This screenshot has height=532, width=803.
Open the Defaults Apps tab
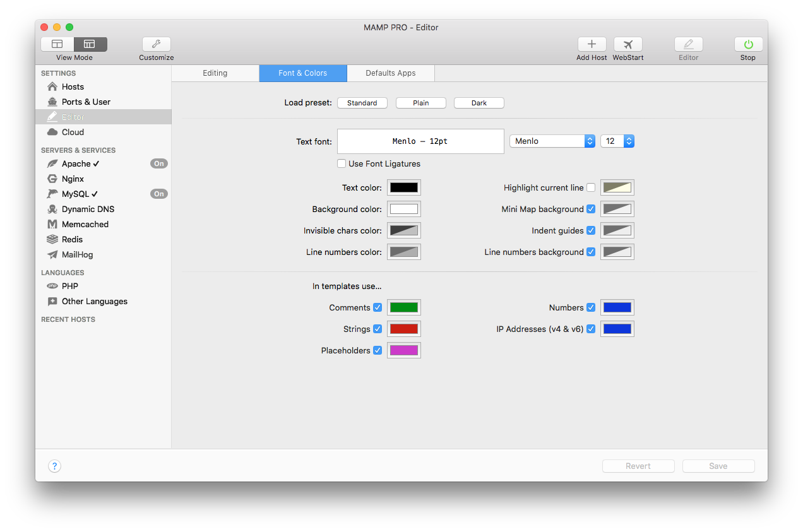coord(390,73)
